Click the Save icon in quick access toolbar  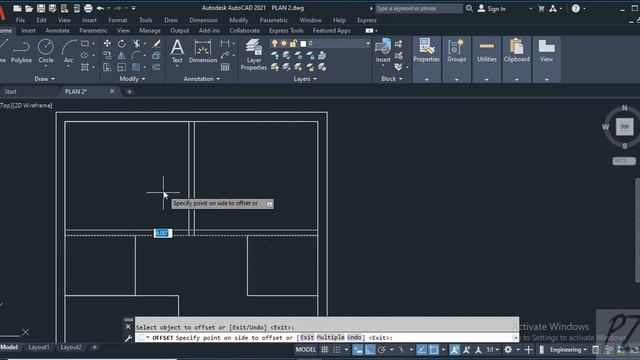pos(41,8)
